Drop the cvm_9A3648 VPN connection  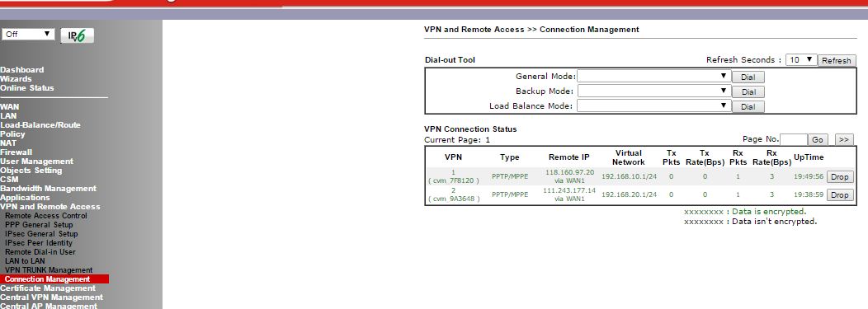pyautogui.click(x=839, y=195)
